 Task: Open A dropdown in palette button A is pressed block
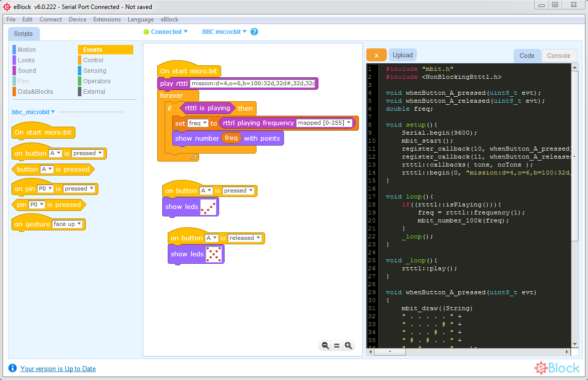[46, 170]
